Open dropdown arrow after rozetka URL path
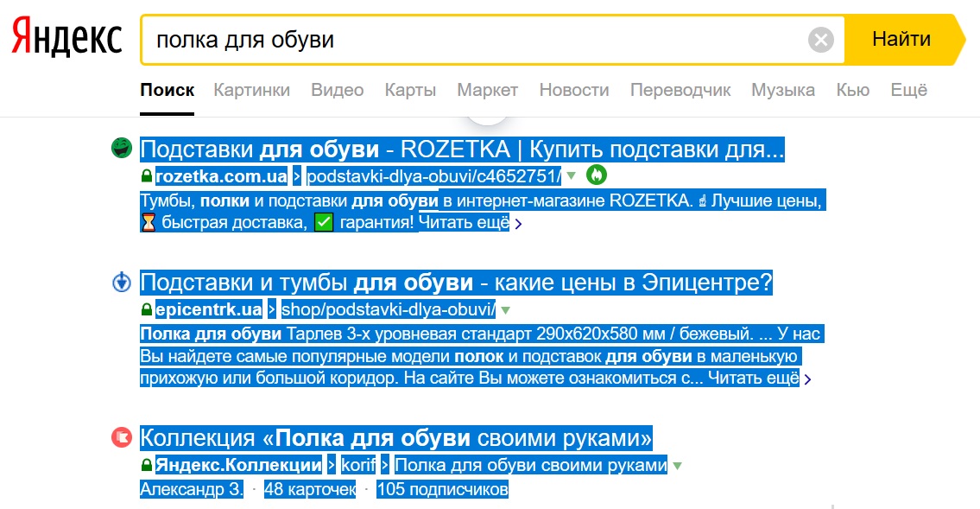 coord(571,177)
